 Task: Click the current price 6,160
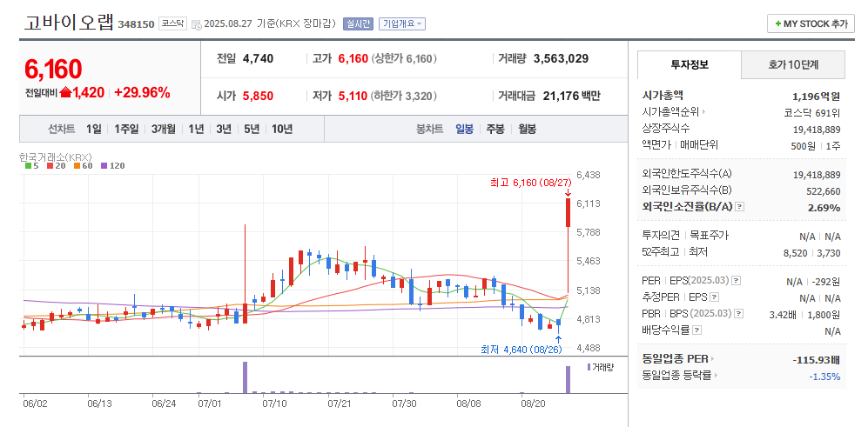(x=53, y=70)
